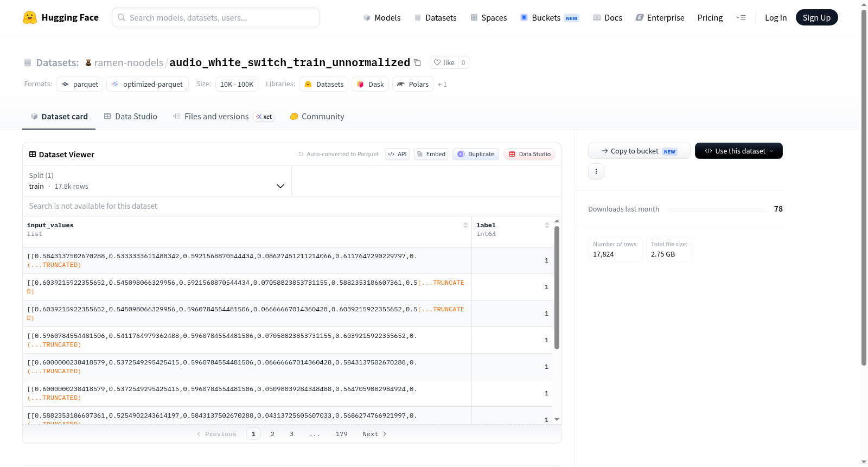The width and height of the screenshot is (868, 467).
Task: Select the optimized-parquet format tag
Action: (x=148, y=84)
